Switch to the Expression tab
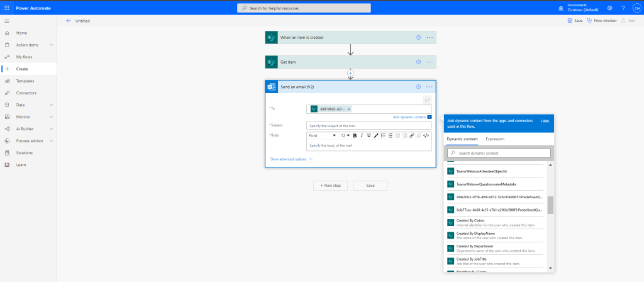This screenshot has width=644, height=282. pos(494,138)
